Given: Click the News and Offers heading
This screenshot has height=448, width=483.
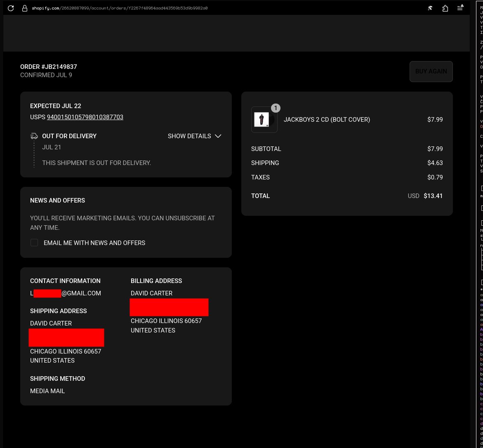Looking at the screenshot, I should [x=58, y=200].
